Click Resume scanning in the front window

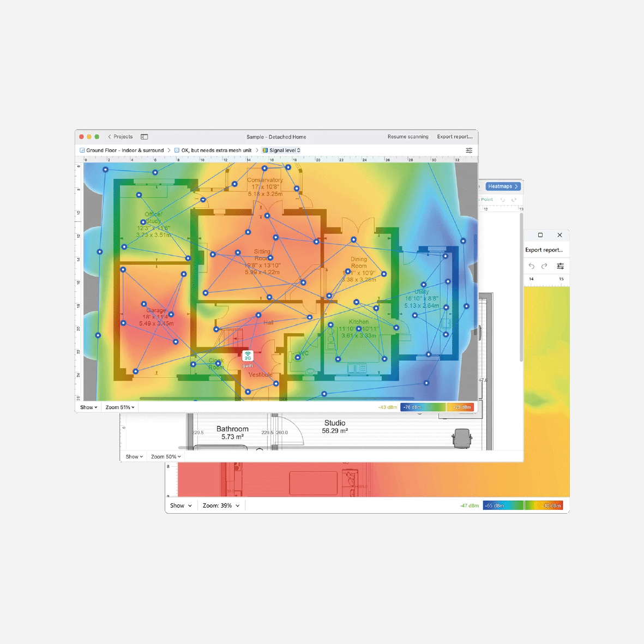(x=408, y=137)
